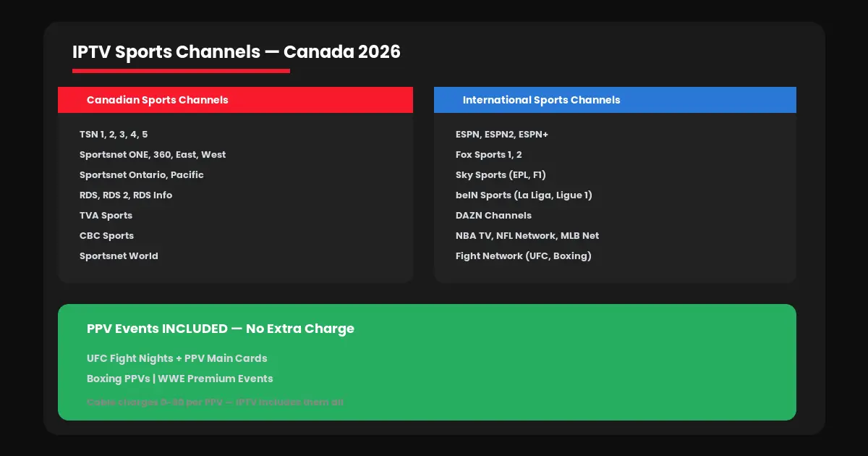This screenshot has width=868, height=456.
Task: Click the 'CBC Sports' entry
Action: point(107,236)
